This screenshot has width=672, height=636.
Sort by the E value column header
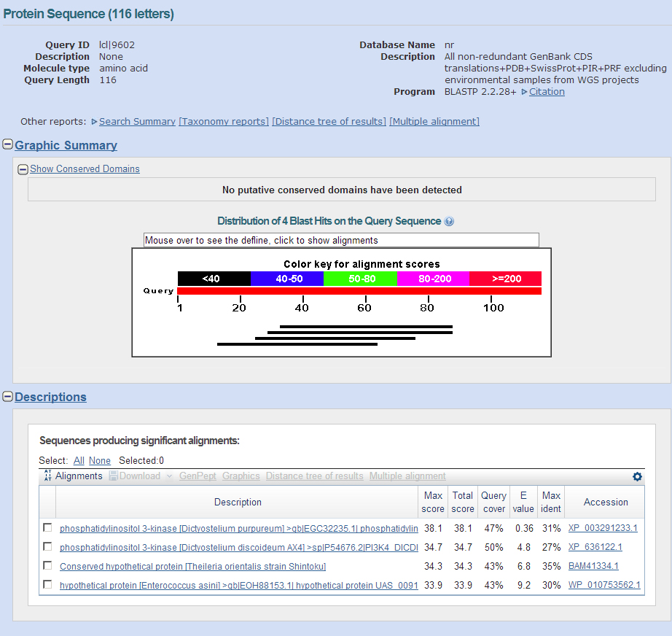point(523,503)
